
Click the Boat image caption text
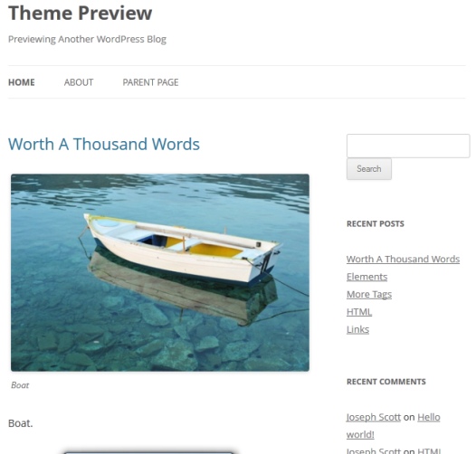coord(20,385)
